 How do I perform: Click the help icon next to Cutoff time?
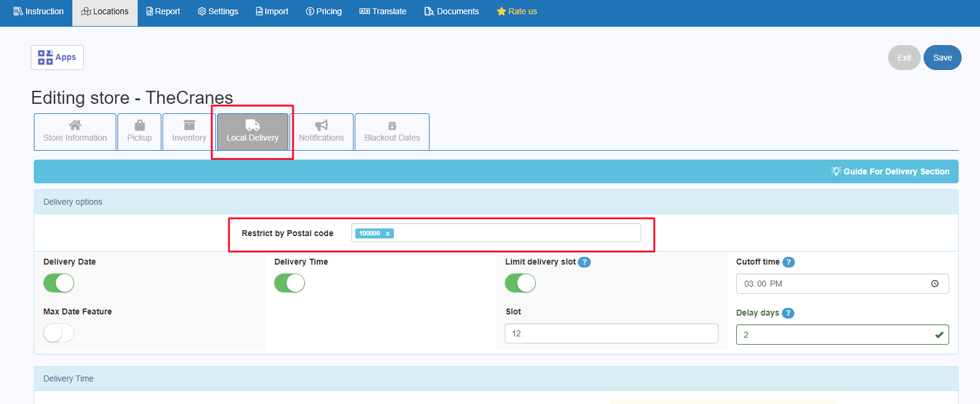(788, 262)
